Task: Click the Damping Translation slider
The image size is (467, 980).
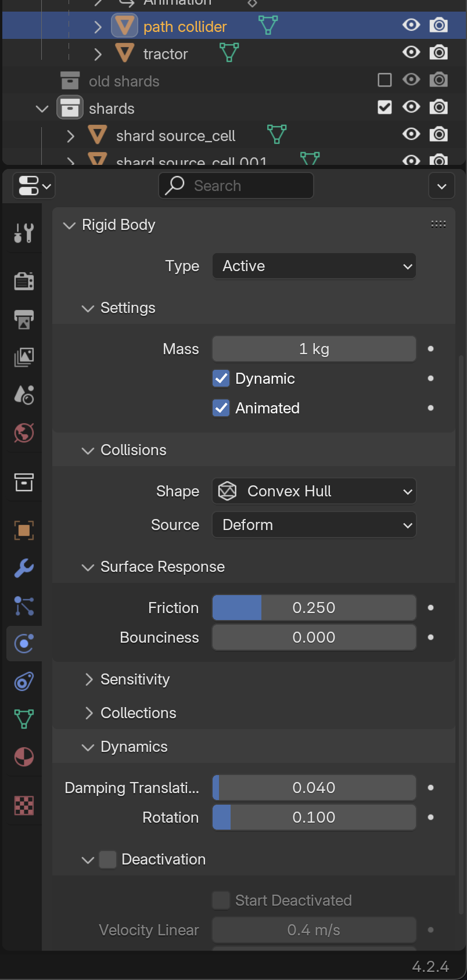Action: click(314, 788)
